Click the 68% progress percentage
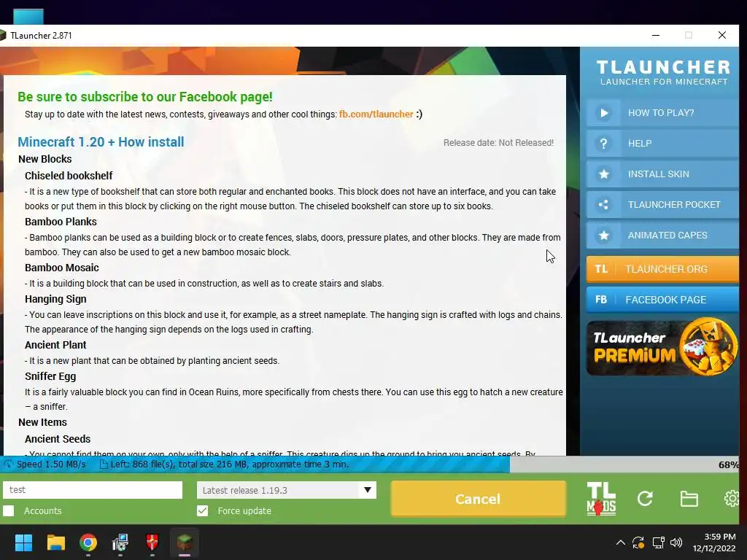This screenshot has height=560, width=747. (728, 464)
